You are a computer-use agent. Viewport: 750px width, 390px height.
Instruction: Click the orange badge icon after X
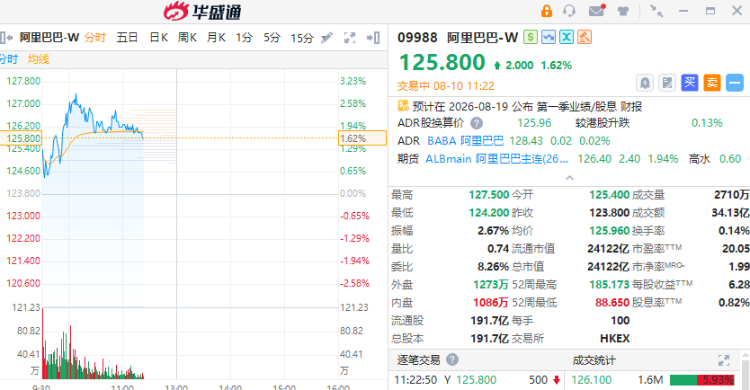585,37
